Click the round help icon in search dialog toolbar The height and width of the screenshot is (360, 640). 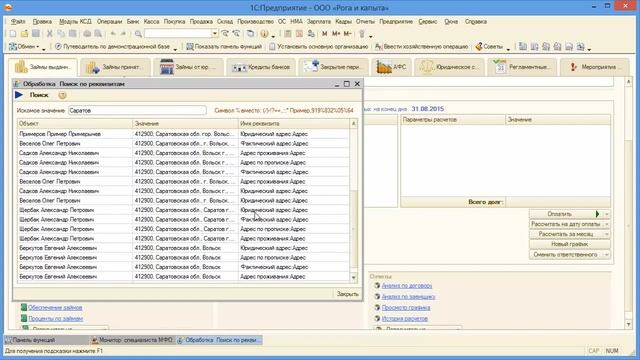(62, 95)
